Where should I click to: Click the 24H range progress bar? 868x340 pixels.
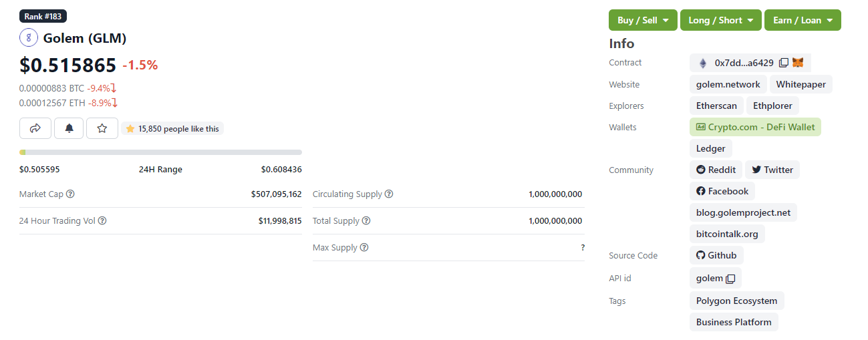[x=160, y=152]
